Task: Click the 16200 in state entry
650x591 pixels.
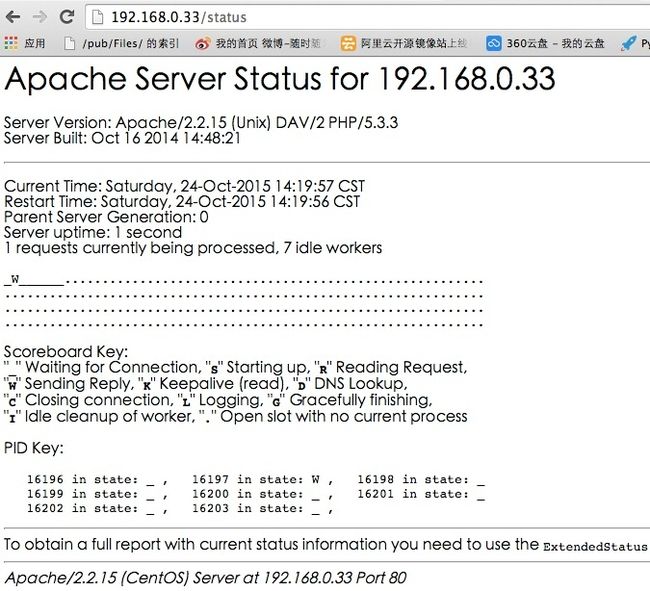Action: 256,494
